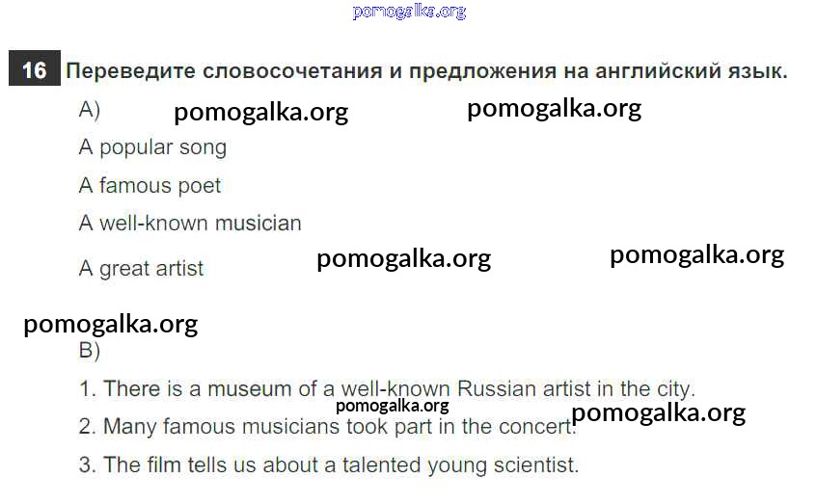Select the Russian exercise instruction heading
This screenshot has height=504, width=817.
[x=425, y=71]
